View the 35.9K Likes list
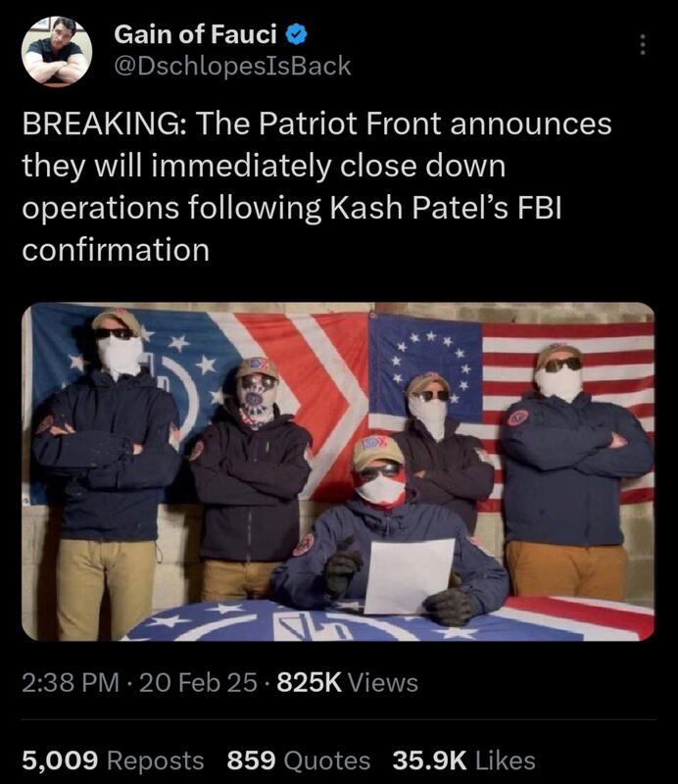The image size is (678, 784). click(x=464, y=760)
